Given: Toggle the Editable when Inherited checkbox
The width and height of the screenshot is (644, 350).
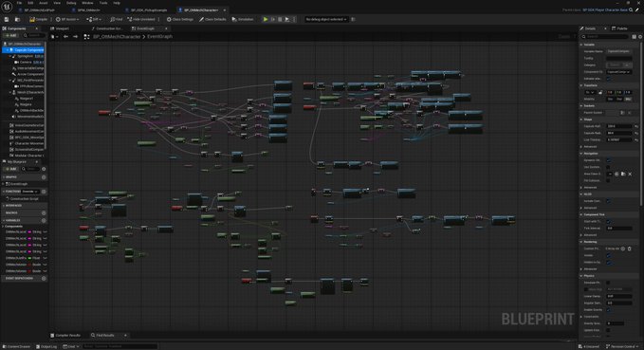Looking at the screenshot, I should click(608, 79).
